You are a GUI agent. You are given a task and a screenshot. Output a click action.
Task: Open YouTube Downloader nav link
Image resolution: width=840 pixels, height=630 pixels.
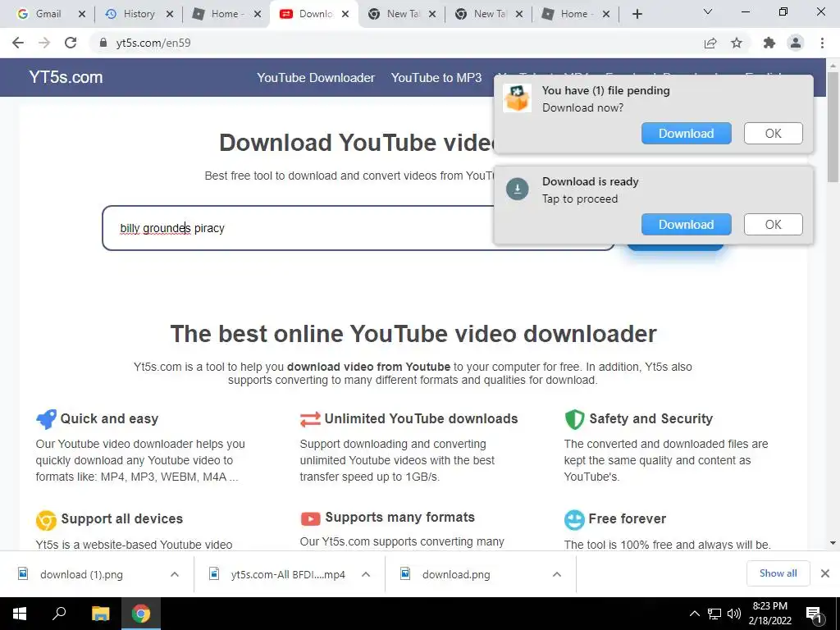(316, 78)
